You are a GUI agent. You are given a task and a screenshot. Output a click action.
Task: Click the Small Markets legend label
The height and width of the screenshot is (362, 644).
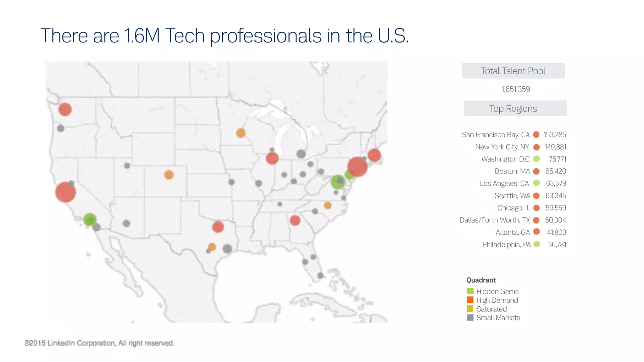[498, 318]
